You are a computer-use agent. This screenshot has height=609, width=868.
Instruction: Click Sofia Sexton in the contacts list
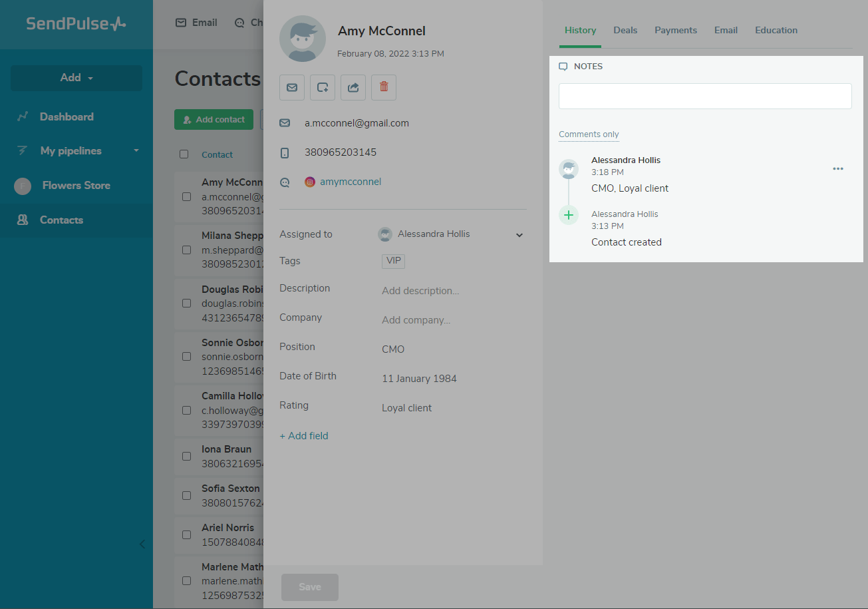(x=231, y=489)
